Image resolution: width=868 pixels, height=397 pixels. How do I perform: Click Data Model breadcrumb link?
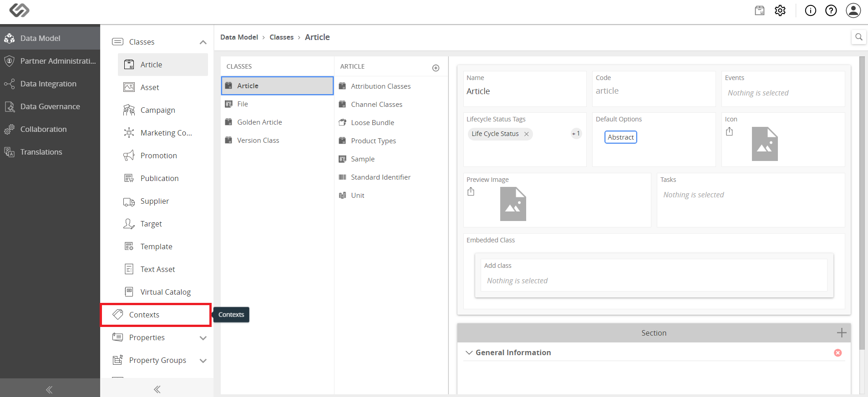point(239,37)
